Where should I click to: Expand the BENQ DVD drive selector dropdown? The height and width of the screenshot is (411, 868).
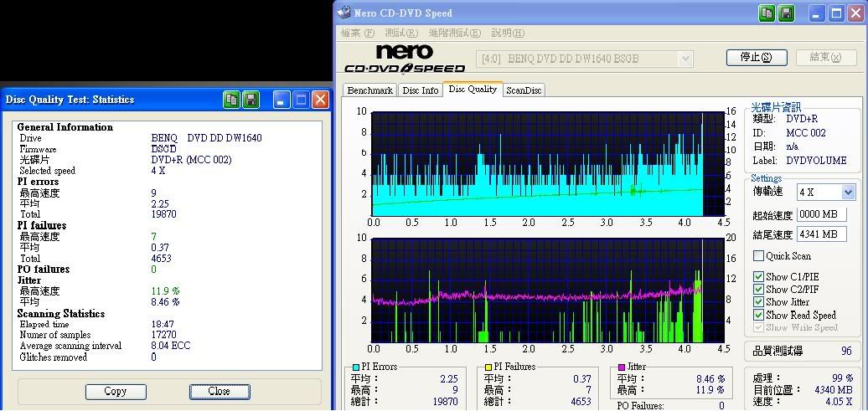685,59
